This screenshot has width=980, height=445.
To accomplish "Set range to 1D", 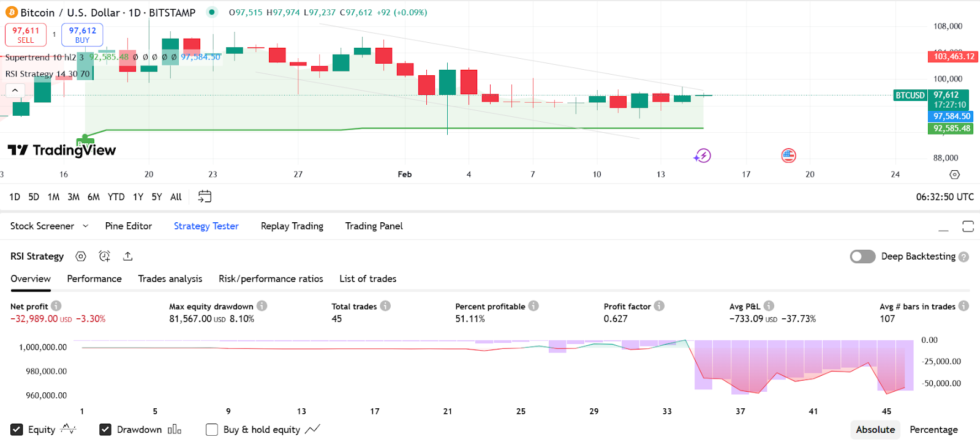I will 15,196.
